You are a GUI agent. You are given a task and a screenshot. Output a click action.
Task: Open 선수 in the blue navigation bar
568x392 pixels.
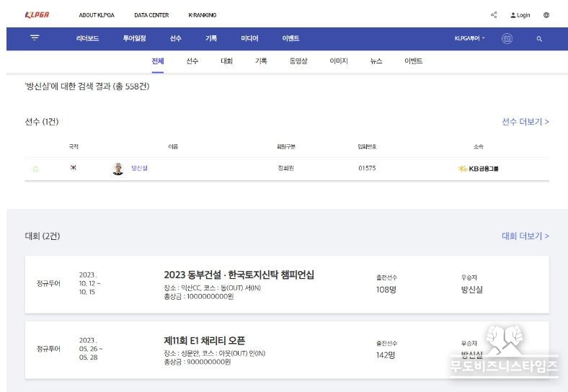point(175,38)
